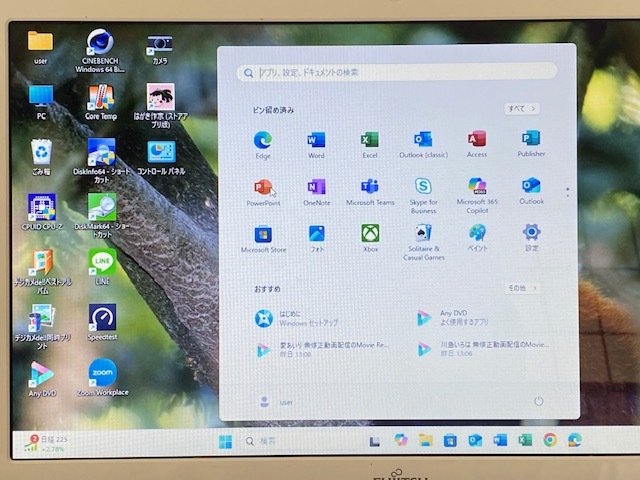
Task: Launch Skype for Business
Action: [423, 195]
